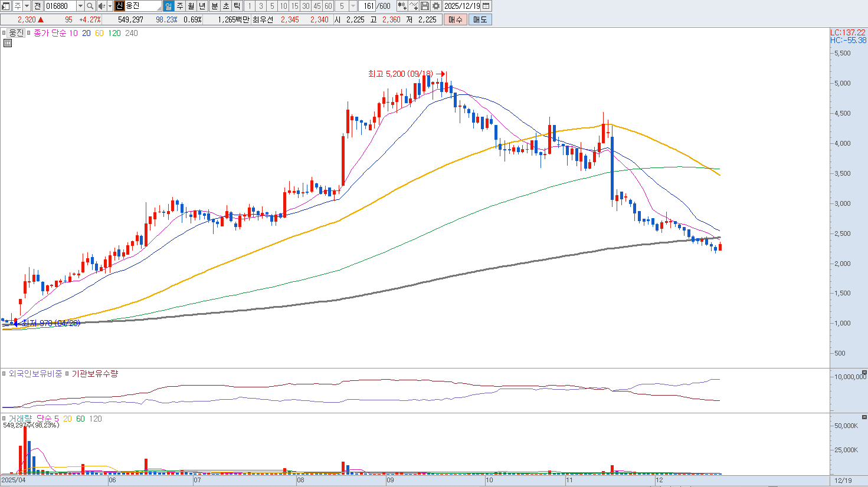Click the line-tool icon beside the candlestick icon
868x487 pixels.
pos(414,6)
